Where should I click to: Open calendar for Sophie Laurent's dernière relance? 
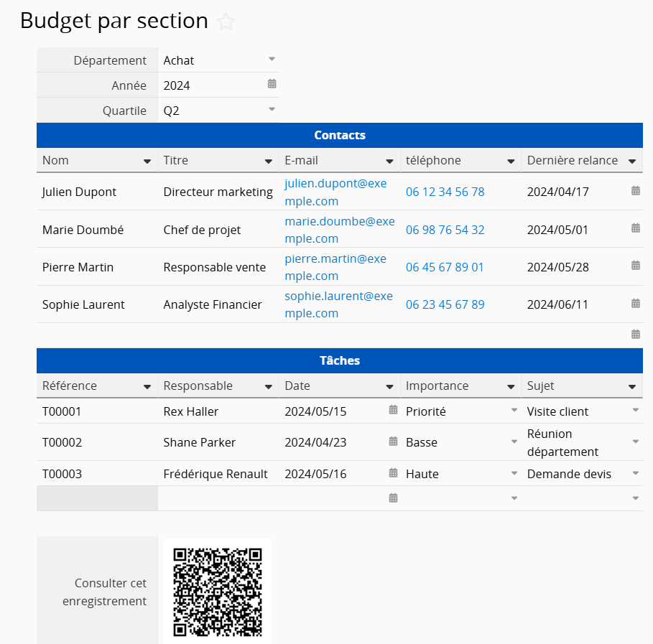pyautogui.click(x=636, y=303)
